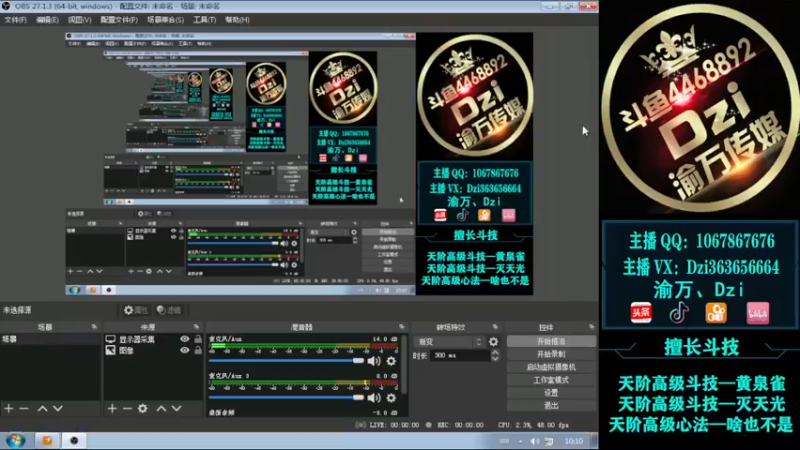Float the 来源 dock using header icon
The width and height of the screenshot is (800, 450).
[x=196, y=327]
